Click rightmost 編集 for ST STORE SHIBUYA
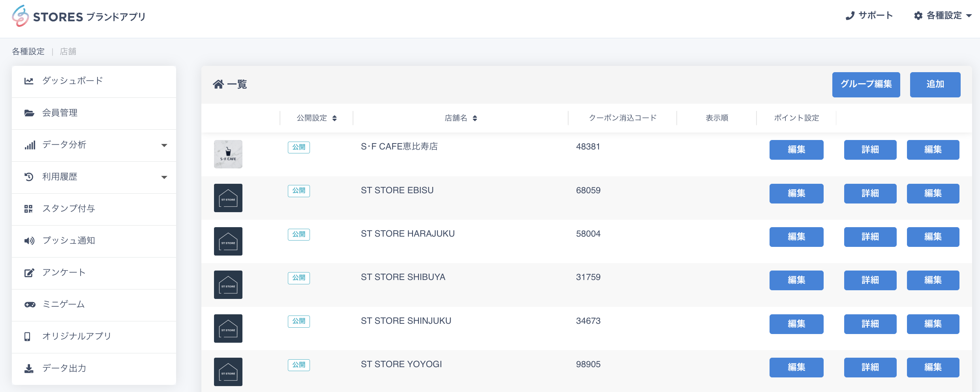 pos(933,280)
